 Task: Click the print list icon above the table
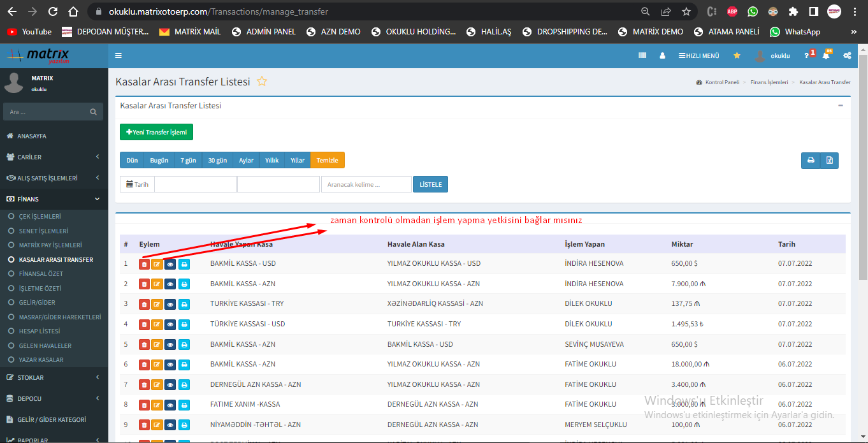click(811, 161)
